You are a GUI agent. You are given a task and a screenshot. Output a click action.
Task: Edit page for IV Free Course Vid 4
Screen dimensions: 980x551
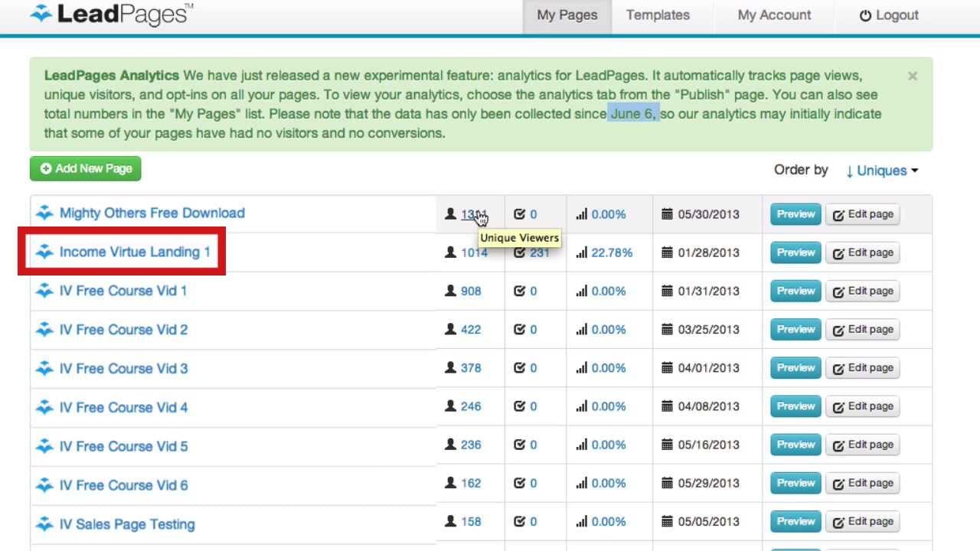click(862, 406)
